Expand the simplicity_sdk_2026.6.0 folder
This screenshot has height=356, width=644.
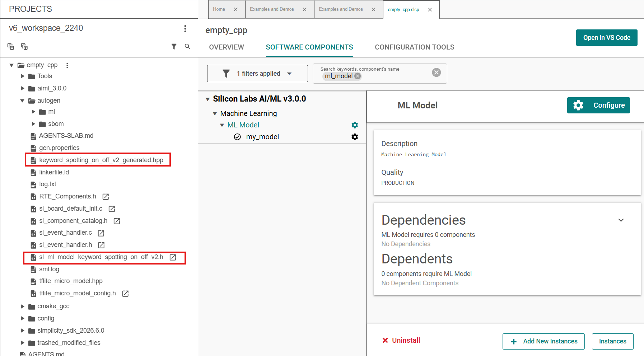pyautogui.click(x=23, y=331)
